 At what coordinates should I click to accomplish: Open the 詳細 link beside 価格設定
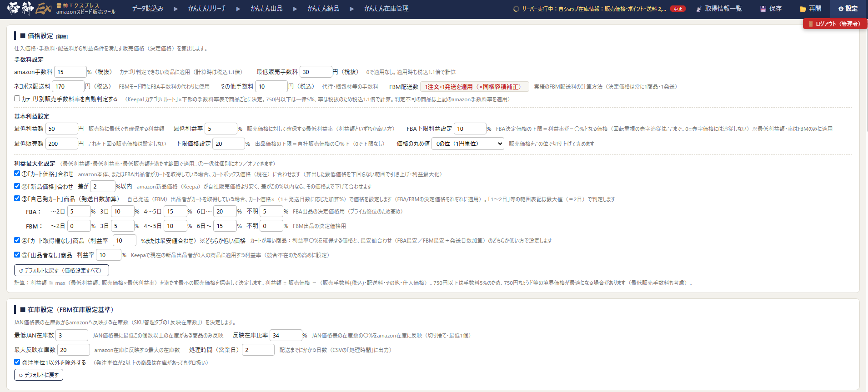62,37
